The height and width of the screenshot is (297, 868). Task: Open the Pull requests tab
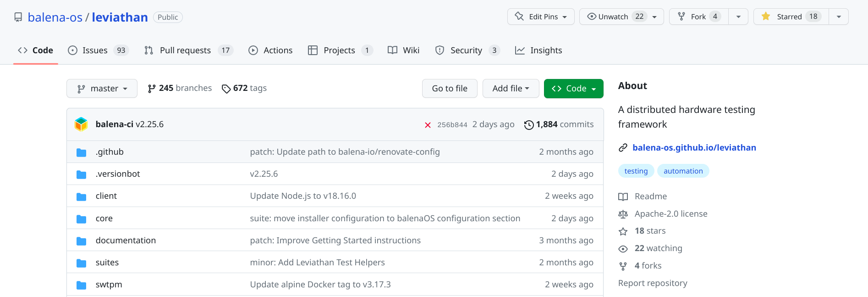(188, 50)
